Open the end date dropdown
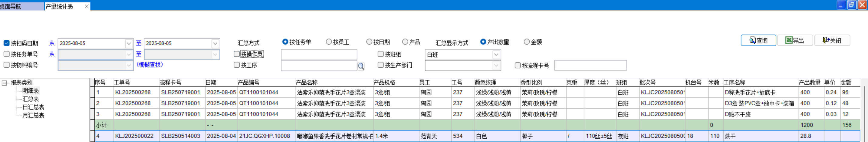 coord(215,44)
